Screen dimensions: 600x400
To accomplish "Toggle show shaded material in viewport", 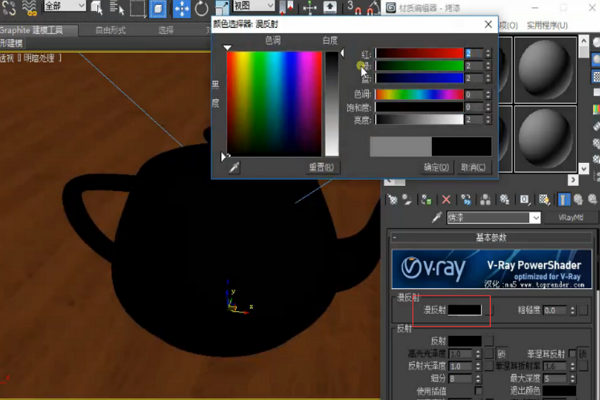I will pyautogui.click(x=544, y=199).
